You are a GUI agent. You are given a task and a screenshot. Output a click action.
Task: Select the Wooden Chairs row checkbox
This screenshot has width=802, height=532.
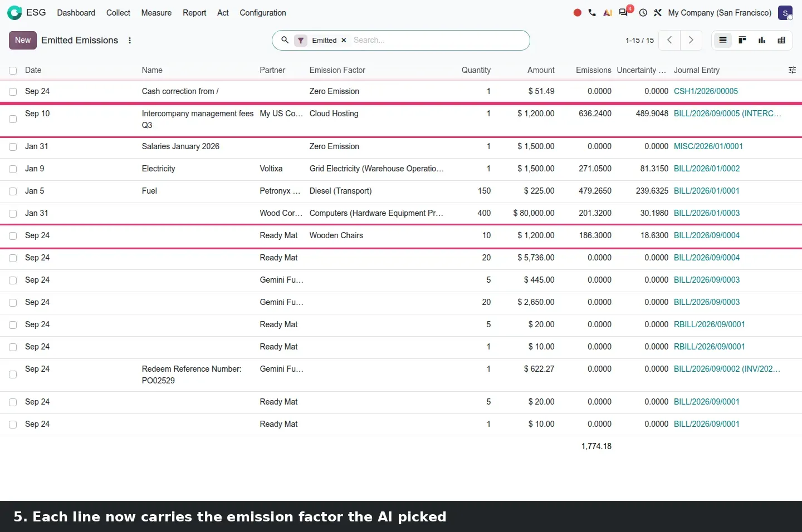(13, 236)
